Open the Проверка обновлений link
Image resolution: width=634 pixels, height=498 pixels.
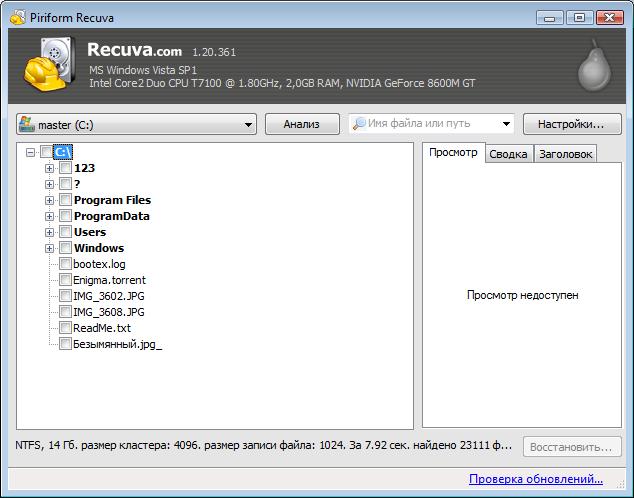click(x=536, y=479)
